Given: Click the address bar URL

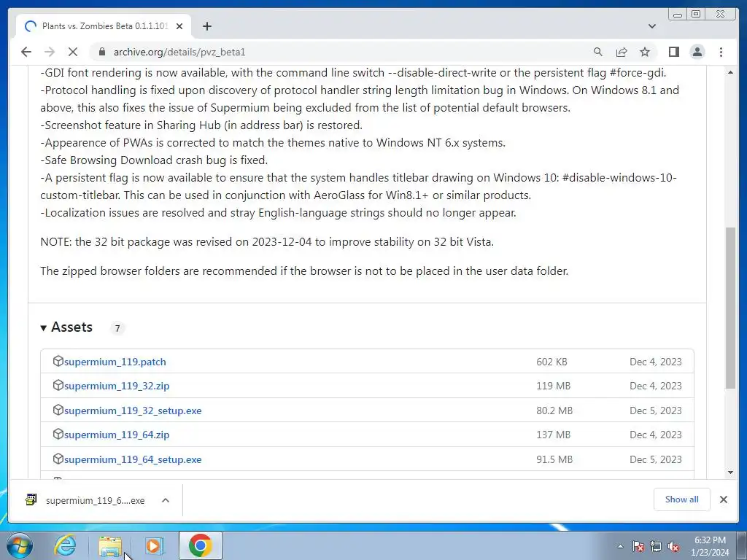Looking at the screenshot, I should [x=179, y=52].
